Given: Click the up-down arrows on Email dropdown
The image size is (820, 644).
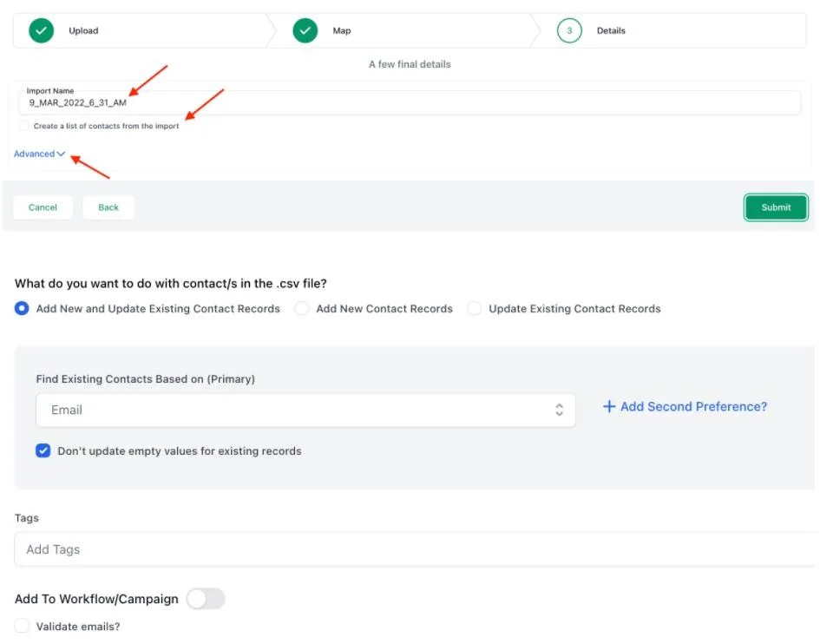Looking at the screenshot, I should pos(559,410).
